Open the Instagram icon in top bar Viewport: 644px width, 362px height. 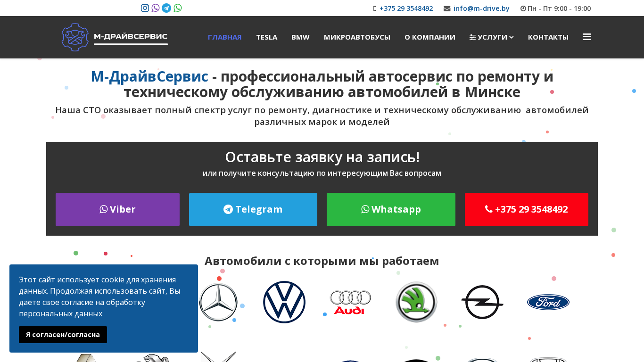145,8
